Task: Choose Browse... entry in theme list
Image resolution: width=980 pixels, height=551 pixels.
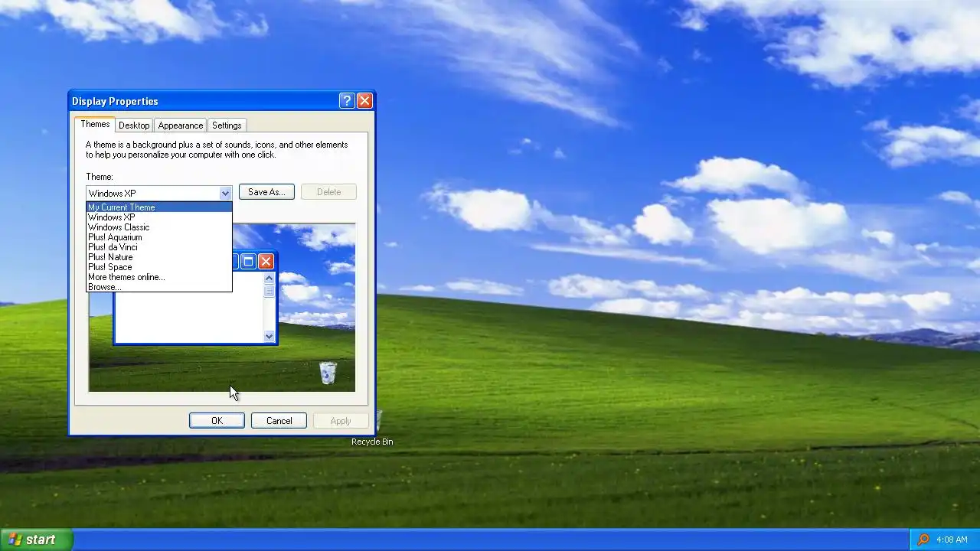Action: pos(158,287)
